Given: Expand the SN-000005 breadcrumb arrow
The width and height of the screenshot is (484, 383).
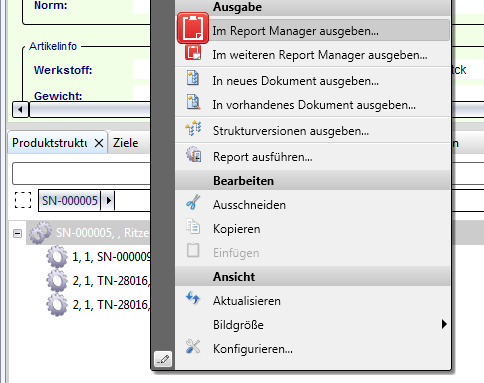Looking at the screenshot, I should [x=108, y=201].
